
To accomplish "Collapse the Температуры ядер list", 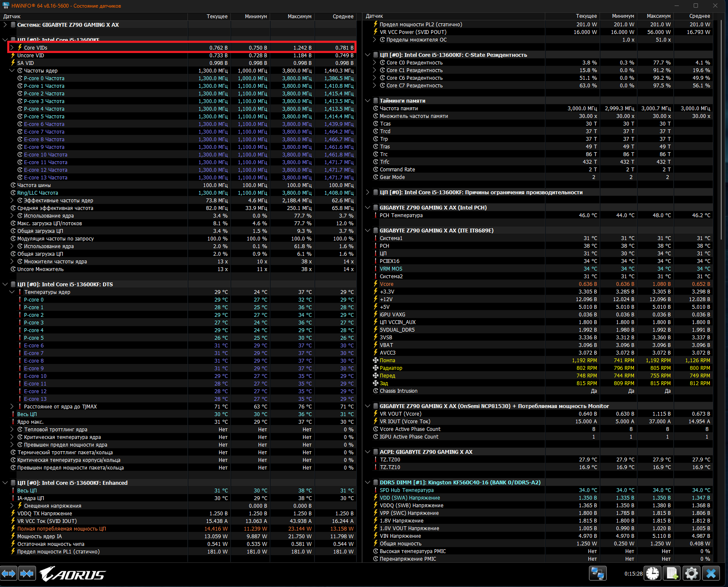I will (12, 292).
